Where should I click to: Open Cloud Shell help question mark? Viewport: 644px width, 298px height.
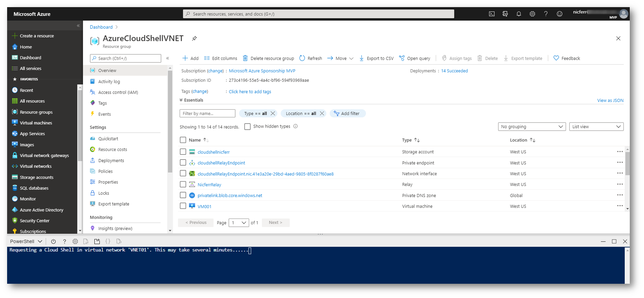point(64,241)
